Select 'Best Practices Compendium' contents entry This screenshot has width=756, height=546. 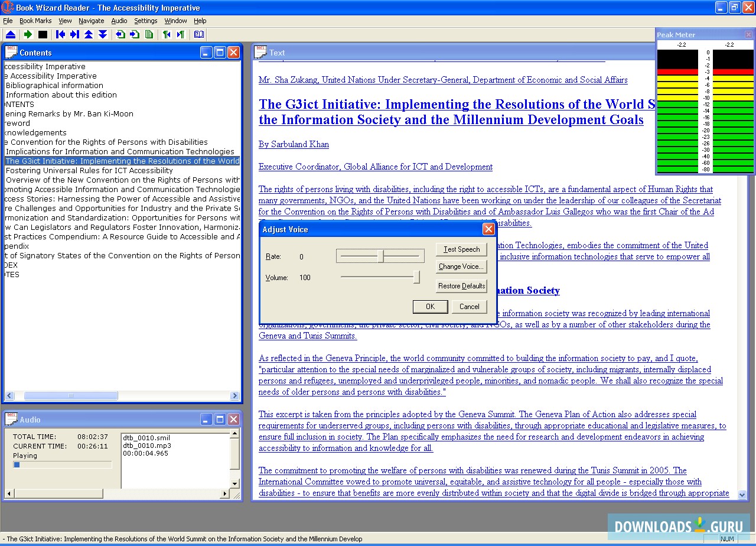pyautogui.click(x=122, y=236)
